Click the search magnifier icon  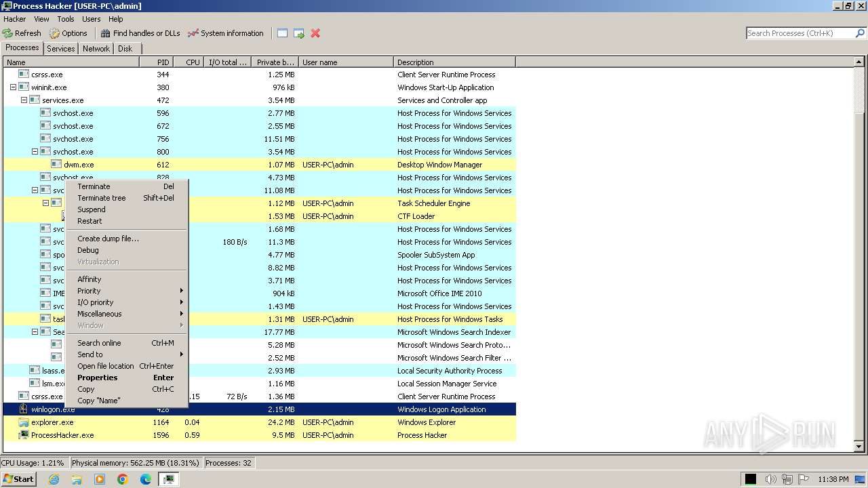(860, 33)
